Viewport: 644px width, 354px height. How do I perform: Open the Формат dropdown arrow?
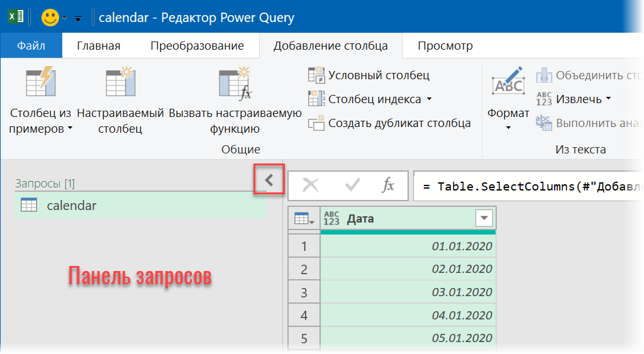[x=508, y=128]
